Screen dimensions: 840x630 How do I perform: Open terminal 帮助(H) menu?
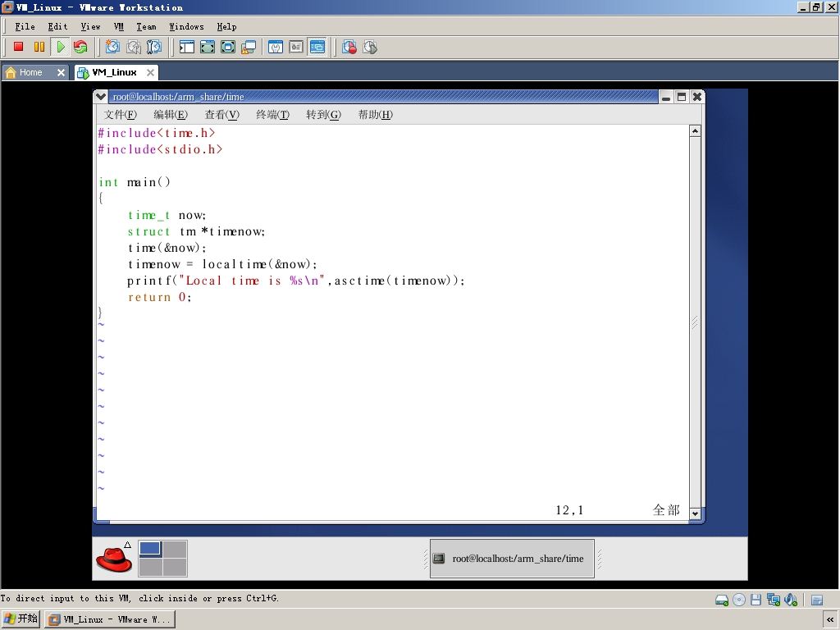tap(376, 115)
